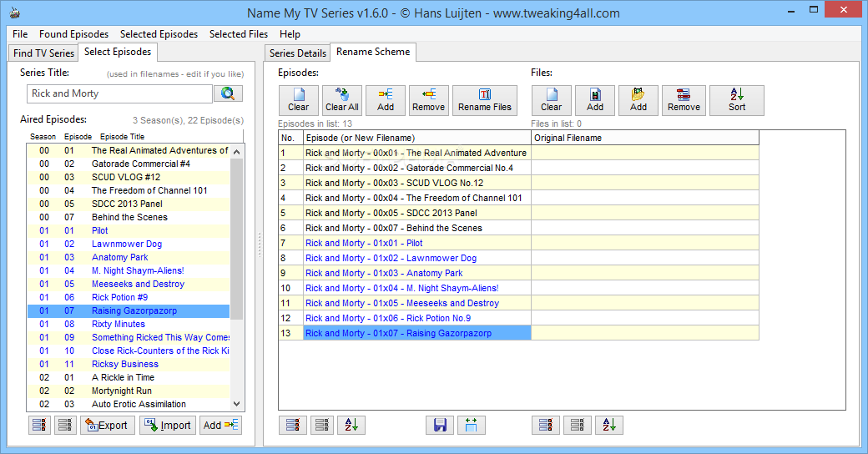Image resolution: width=868 pixels, height=454 pixels.
Task: Remove selected file from Files list
Action: pos(684,100)
